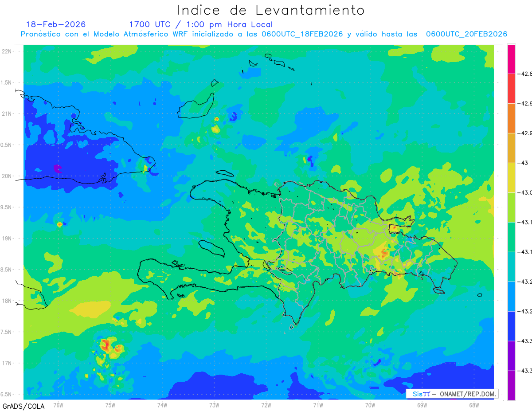Pick the lime yellow-green scale swatch
532x411 pixels.
[511, 207]
